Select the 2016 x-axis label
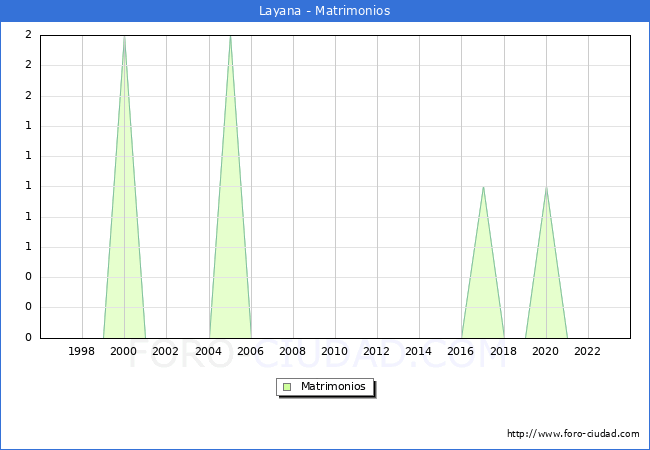Viewport: 650px width, 450px height. (461, 351)
